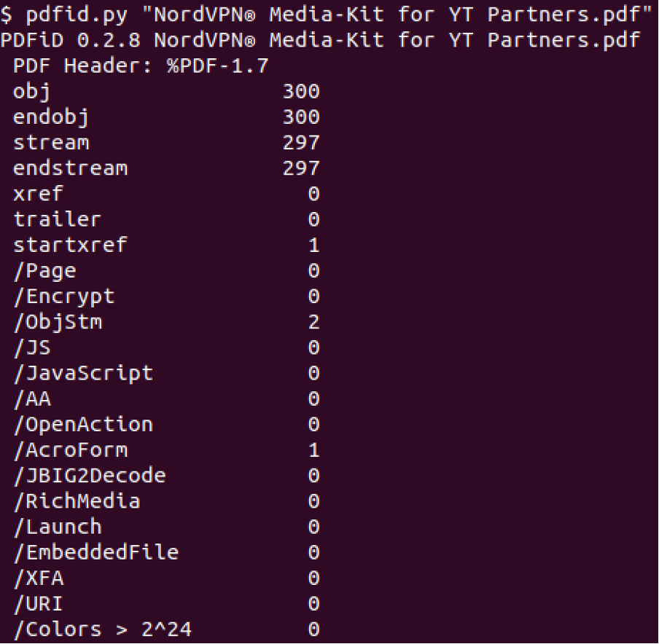Viewport: 659px width, 644px height.
Task: Select the /JBIG2Decode keyword
Action: [x=90, y=476]
